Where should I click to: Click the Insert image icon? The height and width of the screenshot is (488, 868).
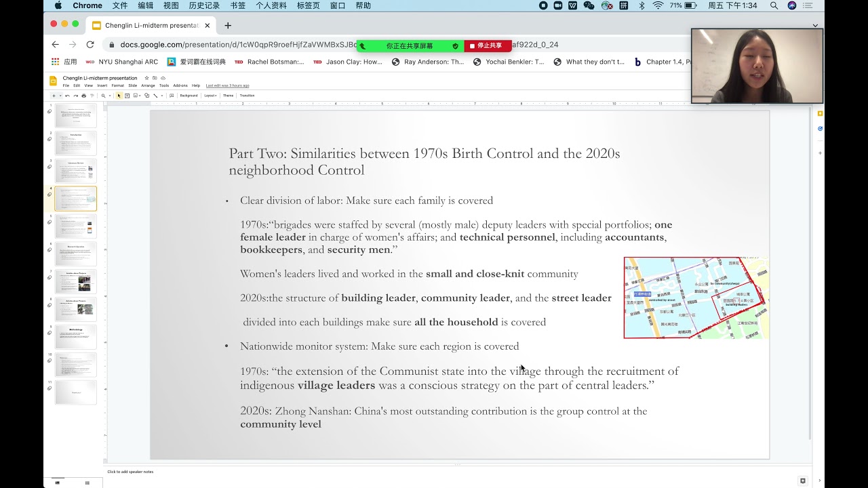(136, 96)
